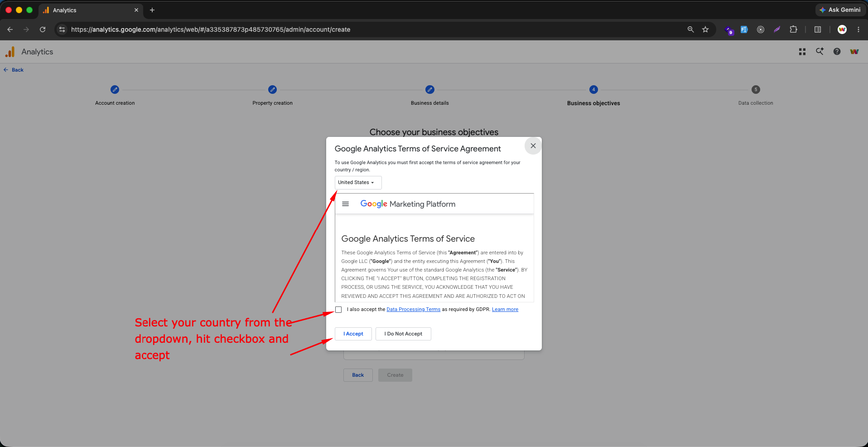This screenshot has width=868, height=447.
Task: Open the Help question mark icon
Action: click(x=837, y=52)
